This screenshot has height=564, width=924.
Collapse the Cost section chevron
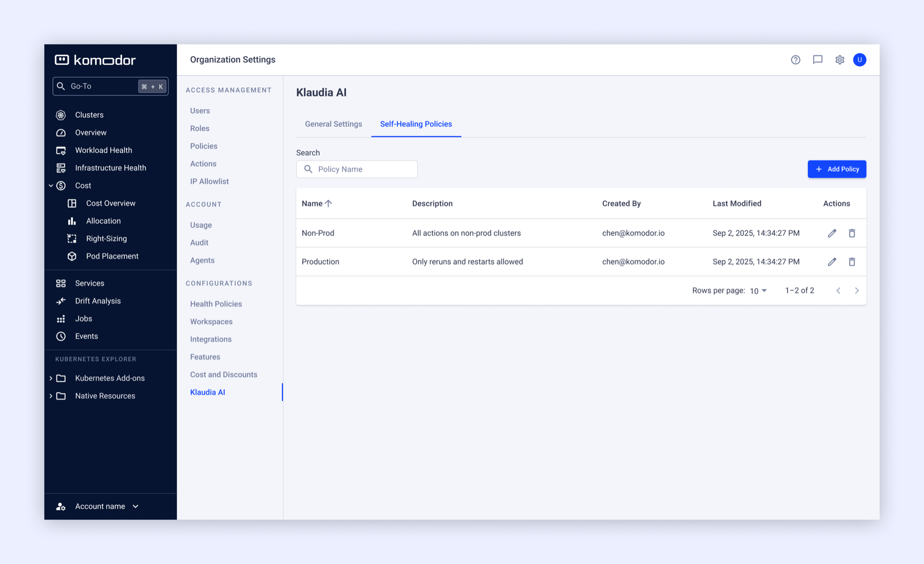pyautogui.click(x=51, y=186)
